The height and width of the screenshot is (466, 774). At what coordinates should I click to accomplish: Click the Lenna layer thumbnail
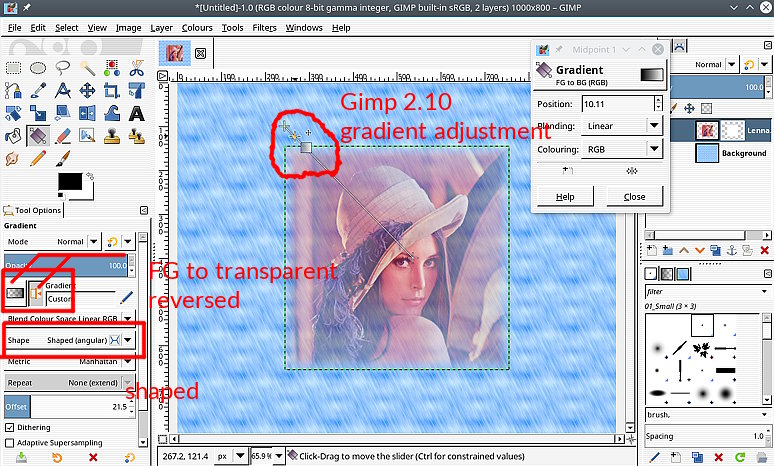click(x=706, y=130)
